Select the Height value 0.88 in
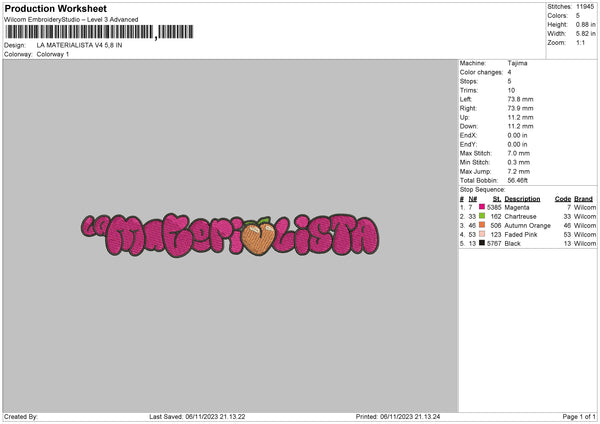The width and height of the screenshot is (600, 424). 585,24
